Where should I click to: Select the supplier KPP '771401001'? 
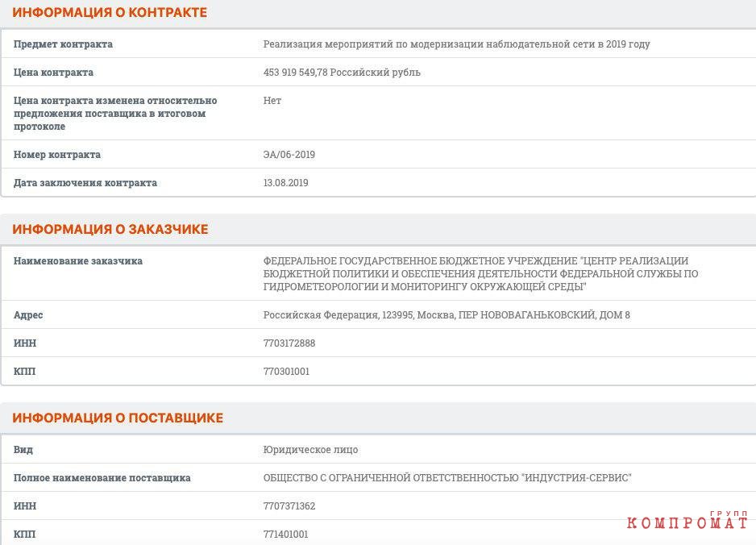(x=285, y=535)
